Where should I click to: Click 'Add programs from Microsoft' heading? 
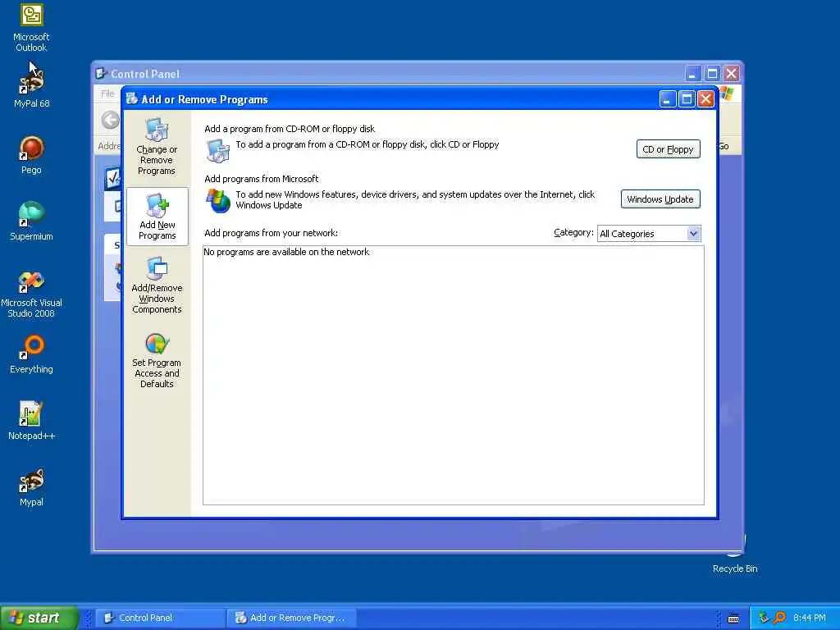point(262,179)
